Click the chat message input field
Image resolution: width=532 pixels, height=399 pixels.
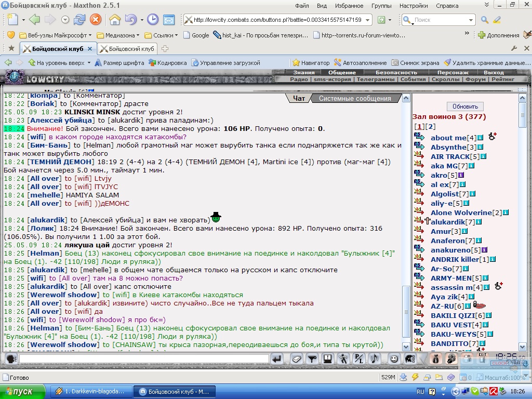coord(144,358)
